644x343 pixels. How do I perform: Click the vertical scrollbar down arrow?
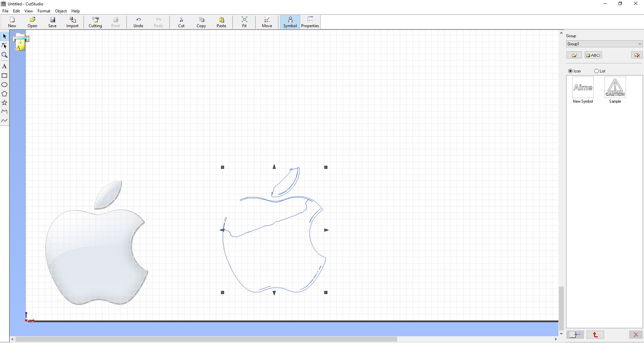point(561,334)
